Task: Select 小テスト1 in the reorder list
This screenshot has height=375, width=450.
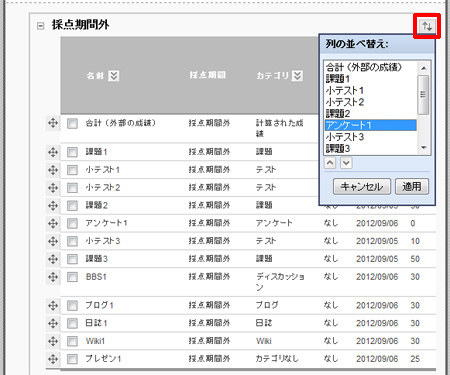Action: click(371, 91)
